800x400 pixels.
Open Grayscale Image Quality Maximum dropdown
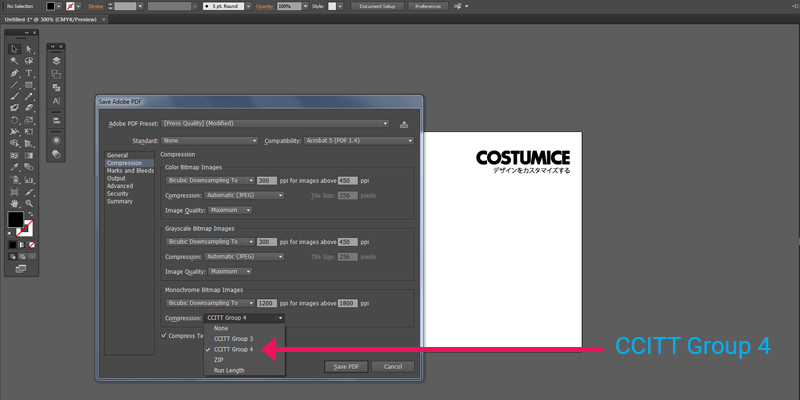(x=230, y=271)
